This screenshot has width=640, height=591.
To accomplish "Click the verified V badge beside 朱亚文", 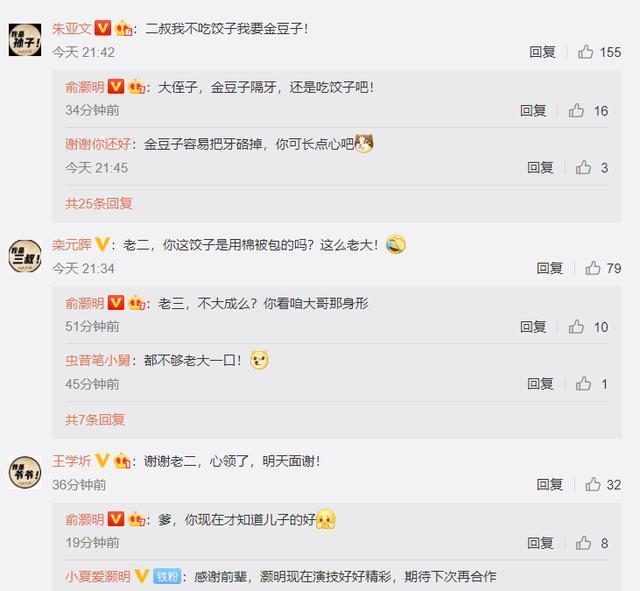I will [x=102, y=28].
